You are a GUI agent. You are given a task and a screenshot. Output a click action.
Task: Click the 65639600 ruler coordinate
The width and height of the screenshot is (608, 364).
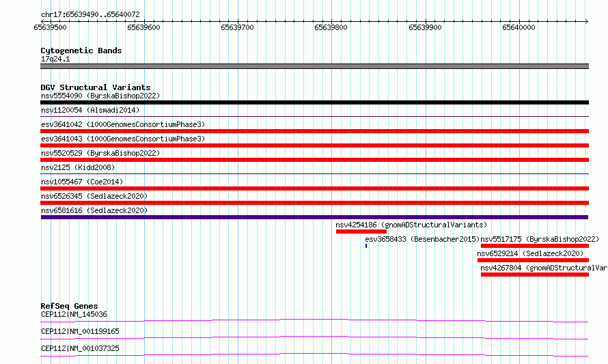(x=143, y=27)
